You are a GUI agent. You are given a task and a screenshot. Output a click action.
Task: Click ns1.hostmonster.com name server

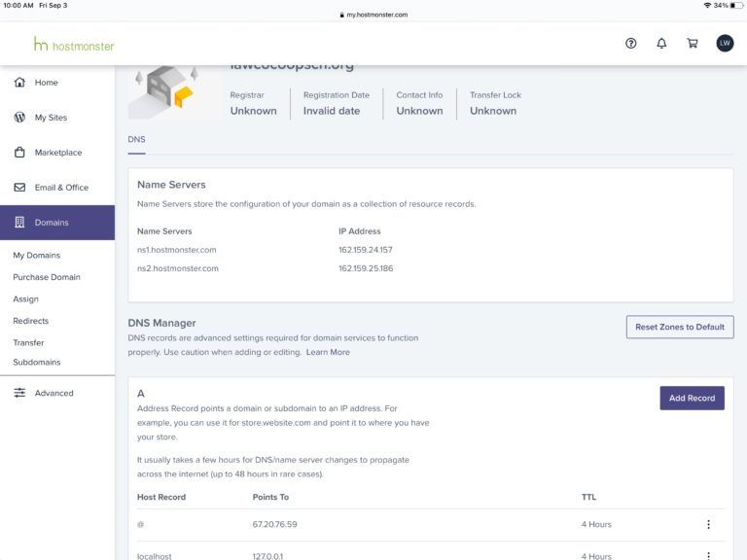coord(177,250)
